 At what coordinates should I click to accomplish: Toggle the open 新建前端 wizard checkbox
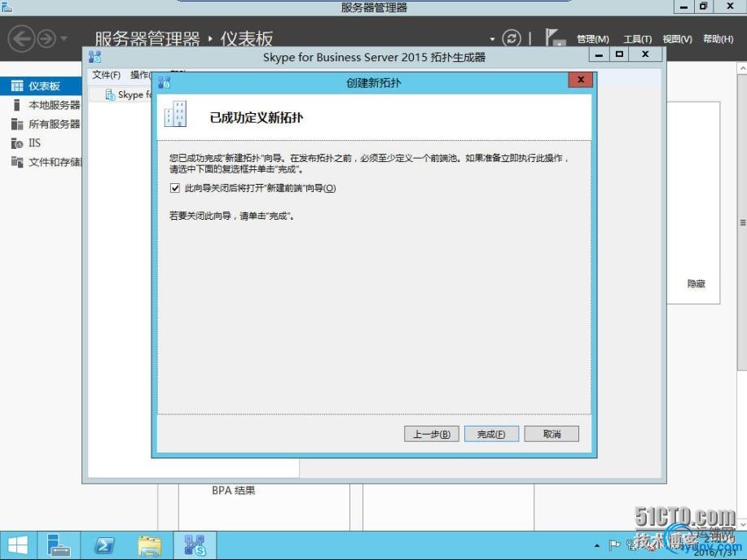[x=175, y=188]
